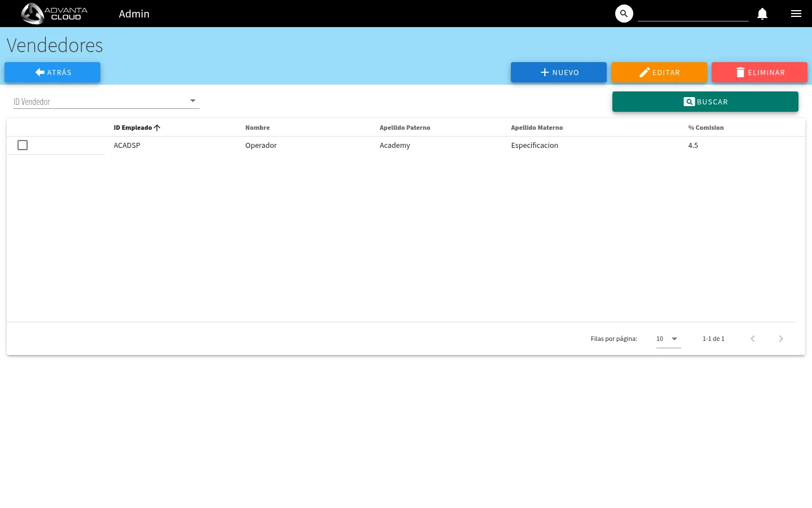Click the Eliminar button
The height and width of the screenshot is (508, 812).
[x=760, y=72]
